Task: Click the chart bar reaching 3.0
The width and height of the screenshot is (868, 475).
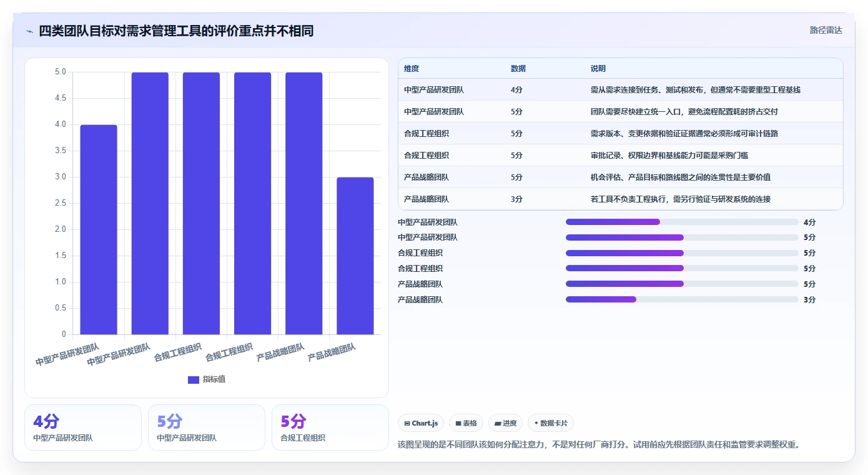Action: (355, 256)
